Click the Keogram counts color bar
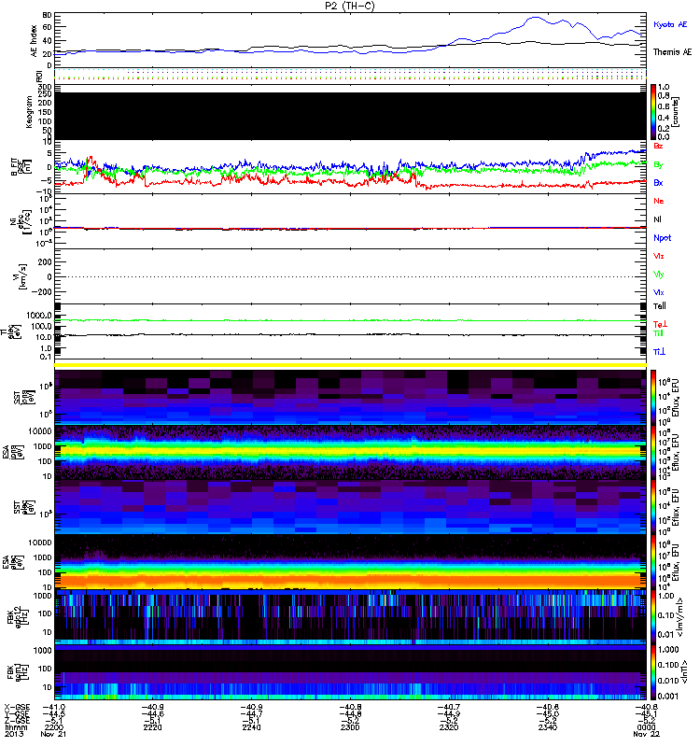This screenshot has width=700, height=747. click(653, 112)
